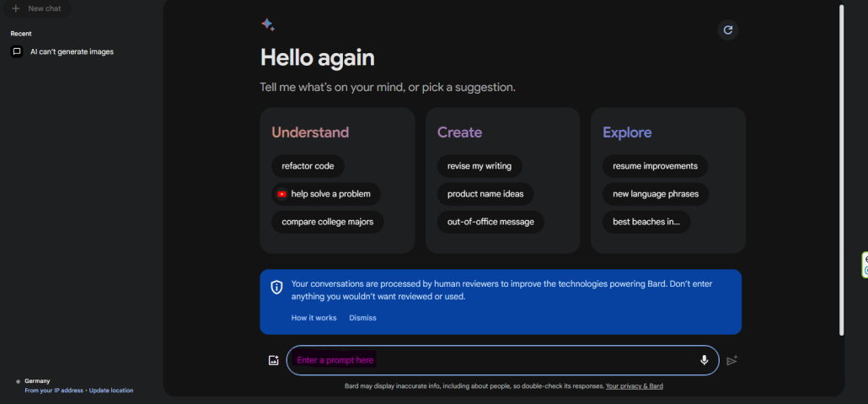The height and width of the screenshot is (404, 868).
Task: Activate the microphone voice input icon
Action: (705, 360)
